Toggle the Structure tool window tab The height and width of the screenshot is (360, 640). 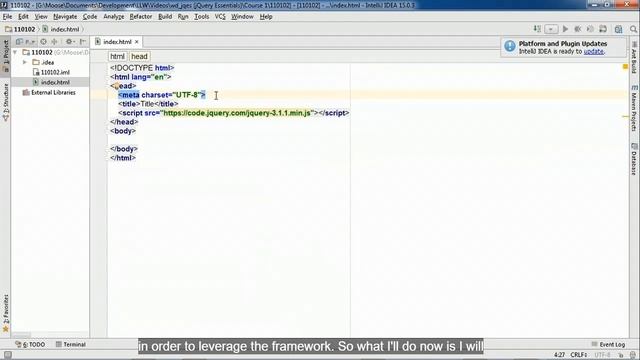click(x=6, y=103)
